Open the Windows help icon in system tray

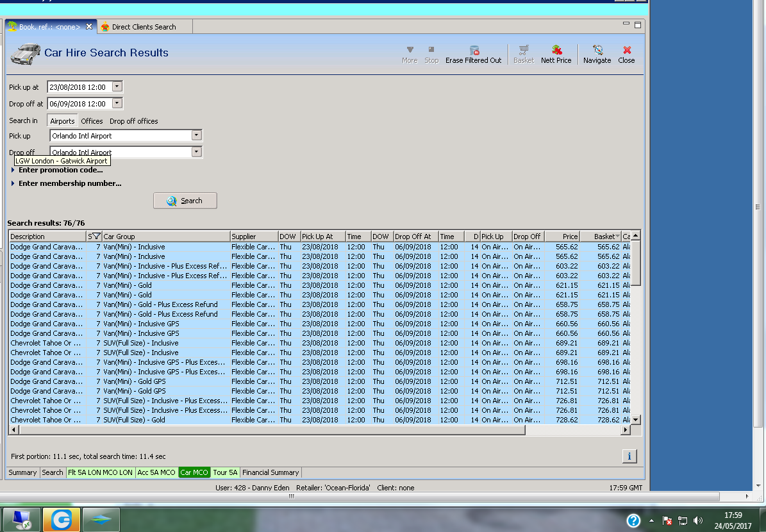coord(633,520)
